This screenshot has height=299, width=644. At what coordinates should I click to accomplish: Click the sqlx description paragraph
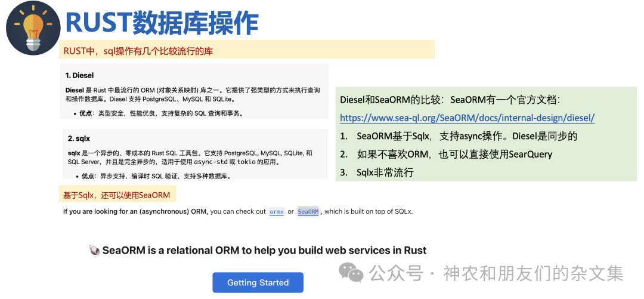pyautogui.click(x=190, y=158)
